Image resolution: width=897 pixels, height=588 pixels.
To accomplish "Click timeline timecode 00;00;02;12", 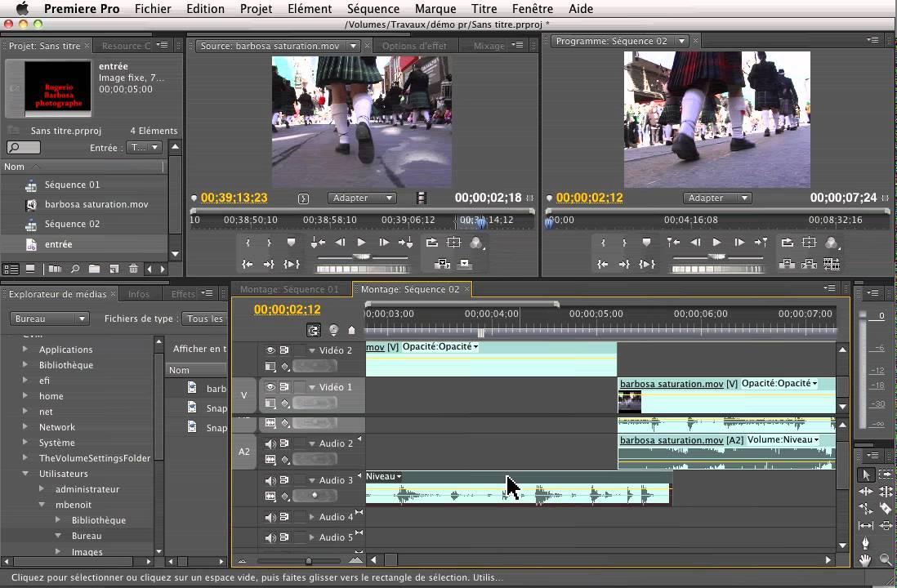I will click(288, 310).
